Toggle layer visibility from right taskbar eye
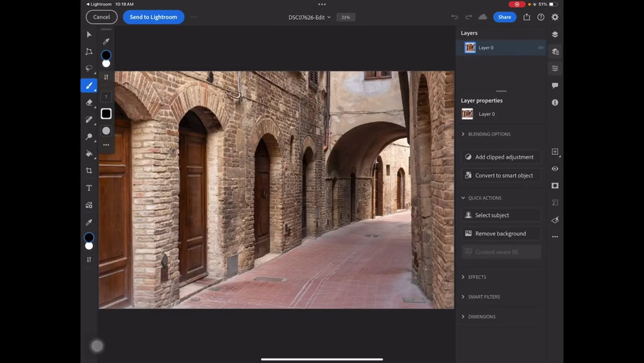Image resolution: width=644 pixels, height=363 pixels. (x=555, y=169)
